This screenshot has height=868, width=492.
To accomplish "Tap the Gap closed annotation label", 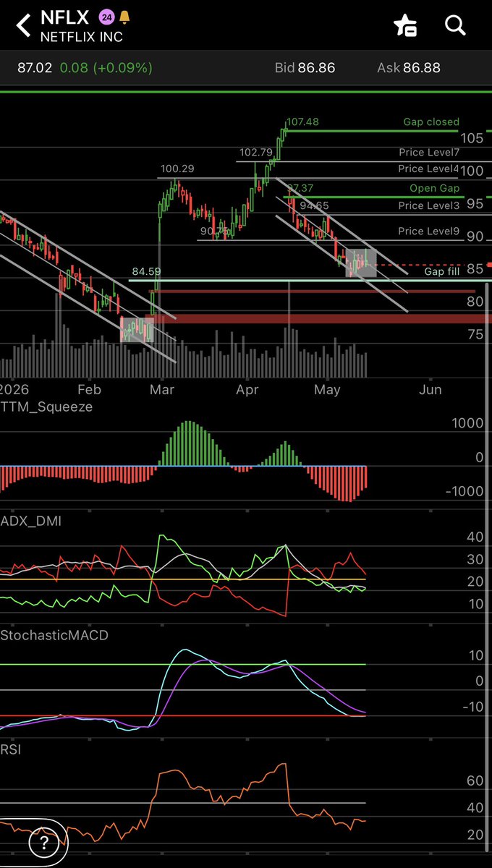I will pos(431,122).
